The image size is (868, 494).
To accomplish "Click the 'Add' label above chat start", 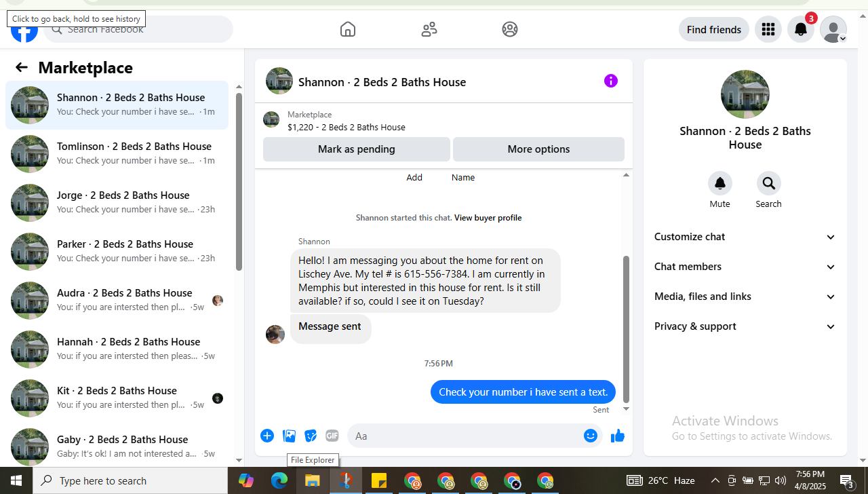I will click(x=414, y=178).
